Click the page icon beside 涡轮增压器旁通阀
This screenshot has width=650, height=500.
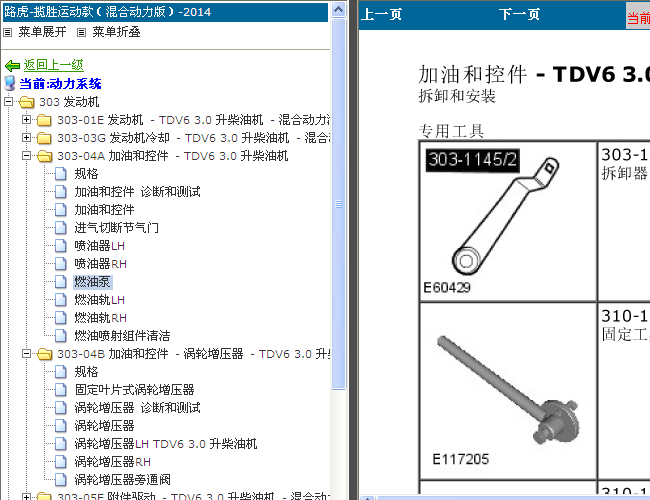[x=61, y=480]
